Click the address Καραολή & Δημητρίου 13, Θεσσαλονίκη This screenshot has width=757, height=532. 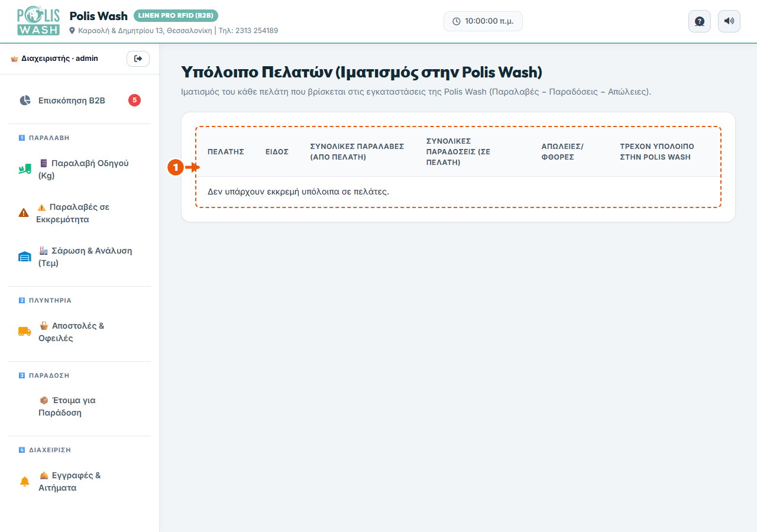click(x=145, y=31)
